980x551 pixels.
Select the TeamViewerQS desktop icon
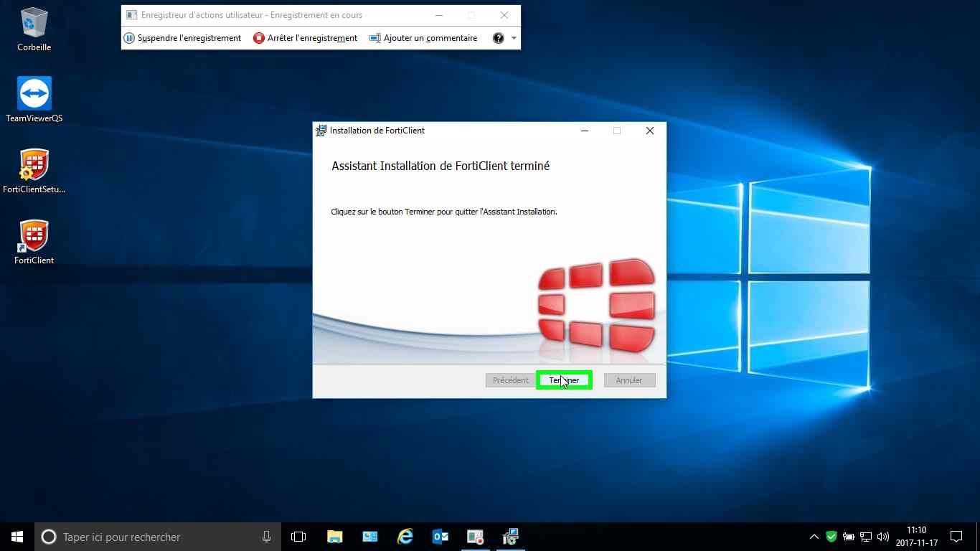[x=34, y=100]
